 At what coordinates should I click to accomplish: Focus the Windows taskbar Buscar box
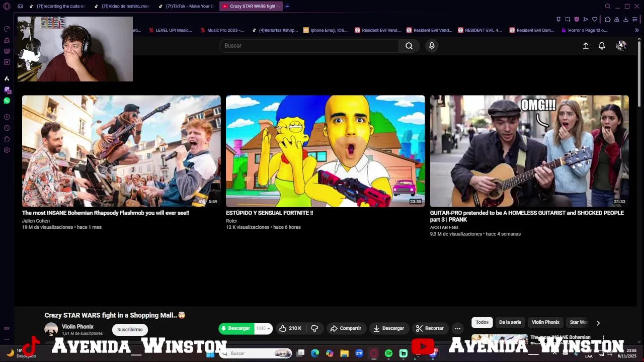click(x=256, y=353)
